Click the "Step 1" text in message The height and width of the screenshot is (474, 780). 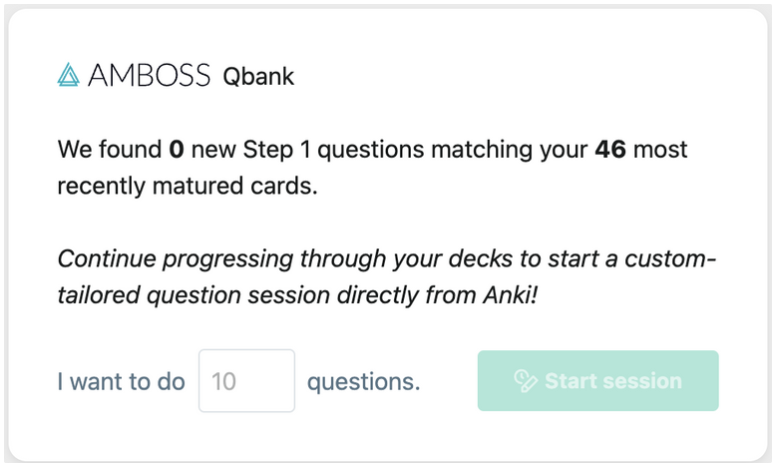pyautogui.click(x=277, y=150)
